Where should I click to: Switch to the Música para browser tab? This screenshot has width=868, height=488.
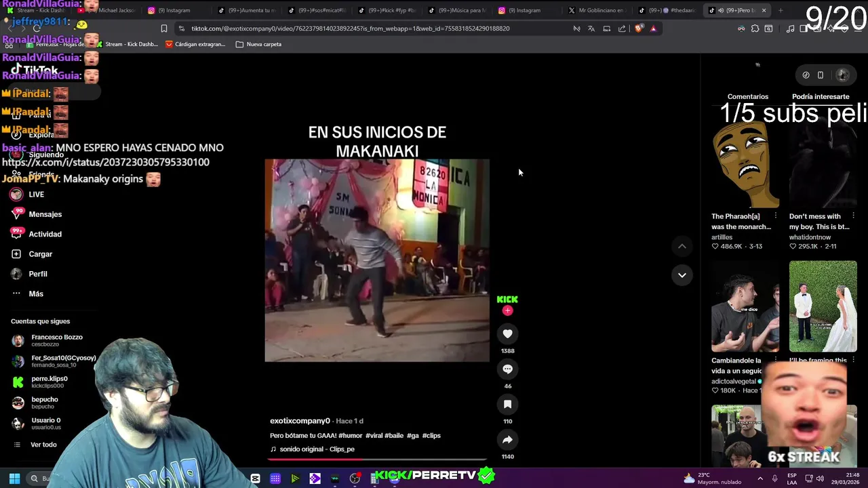(x=456, y=10)
